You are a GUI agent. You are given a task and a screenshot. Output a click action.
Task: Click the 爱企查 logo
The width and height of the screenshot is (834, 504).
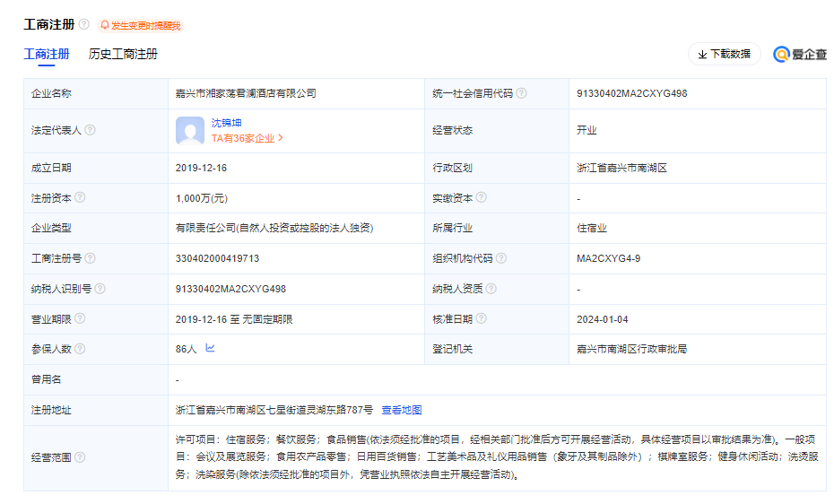tap(800, 54)
